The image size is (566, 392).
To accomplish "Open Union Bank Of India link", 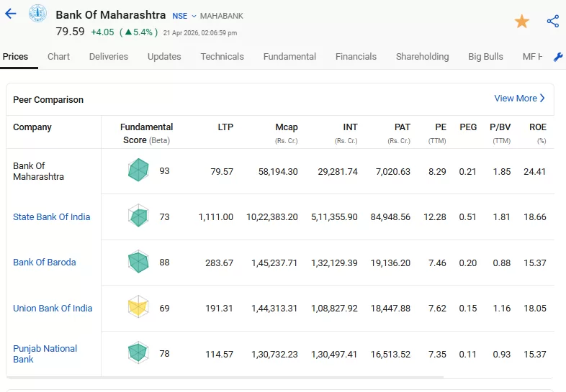I will [x=53, y=309].
